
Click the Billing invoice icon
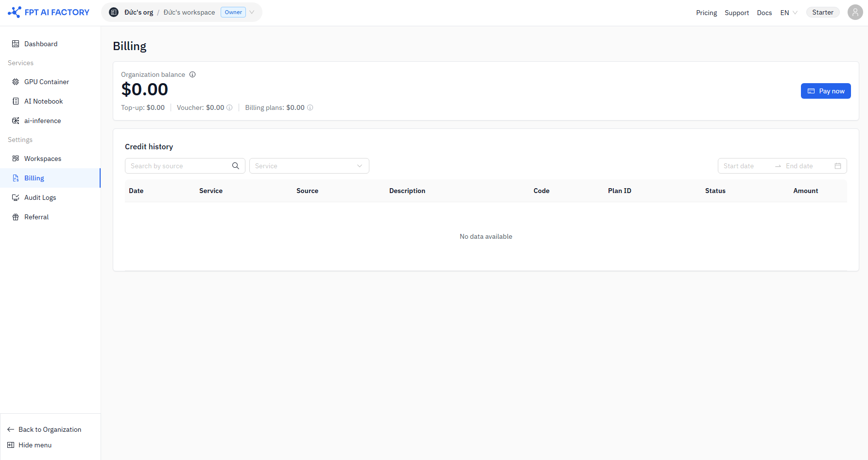click(16, 178)
